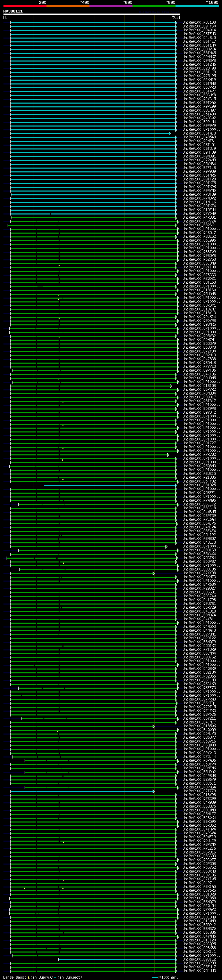Image resolution: width=222 pixels, height=980 pixels.
Task: Select hit label UniRef100_Q6SPR3
Action: click(x=199, y=88)
